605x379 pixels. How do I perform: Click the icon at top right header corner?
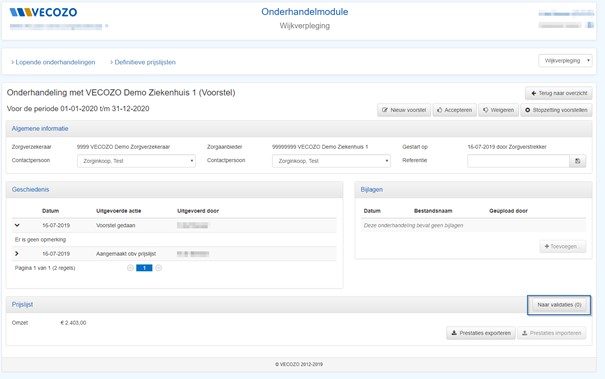(x=590, y=25)
